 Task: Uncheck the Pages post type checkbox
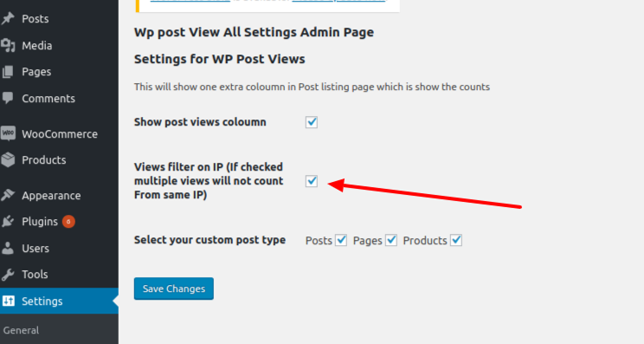[x=391, y=240]
